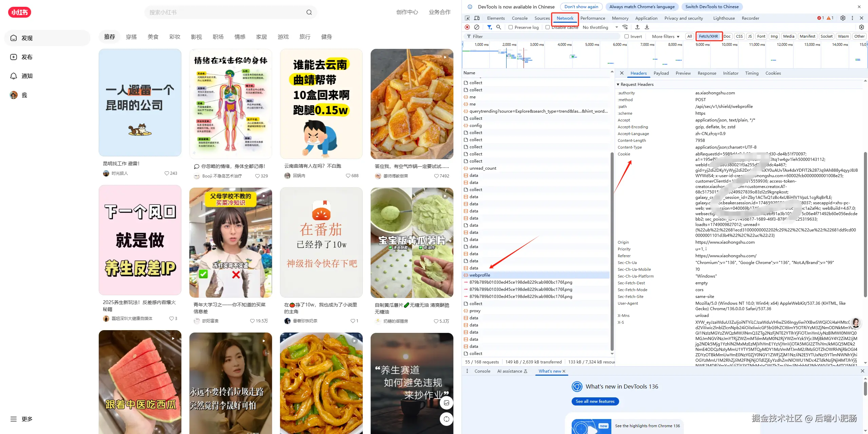Open network conditions wifi icon

pos(625,27)
